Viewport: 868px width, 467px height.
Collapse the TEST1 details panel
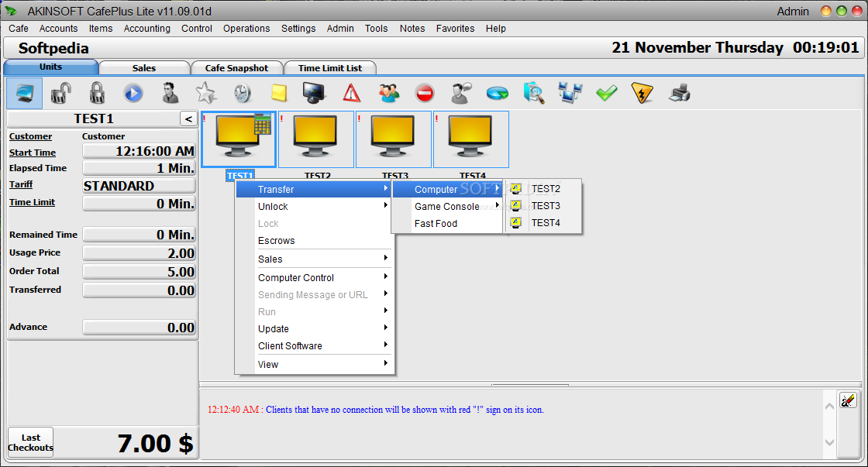(x=188, y=119)
